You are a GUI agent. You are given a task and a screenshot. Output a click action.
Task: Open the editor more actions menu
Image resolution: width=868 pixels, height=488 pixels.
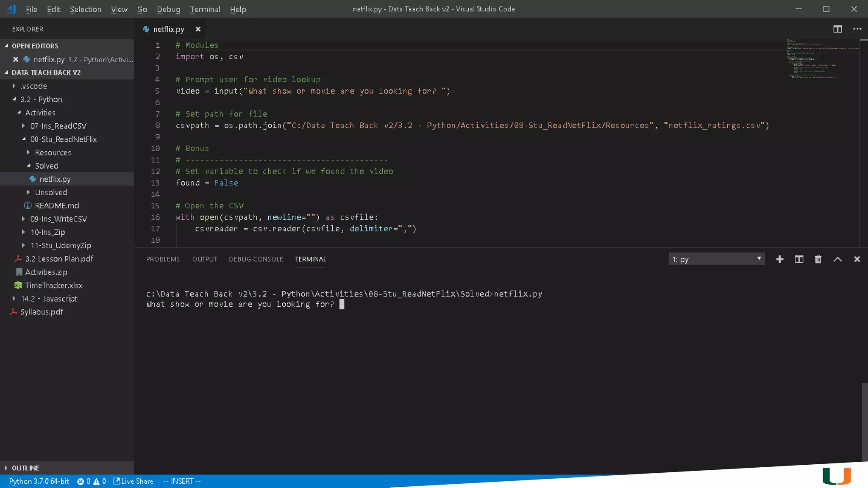[857, 29]
